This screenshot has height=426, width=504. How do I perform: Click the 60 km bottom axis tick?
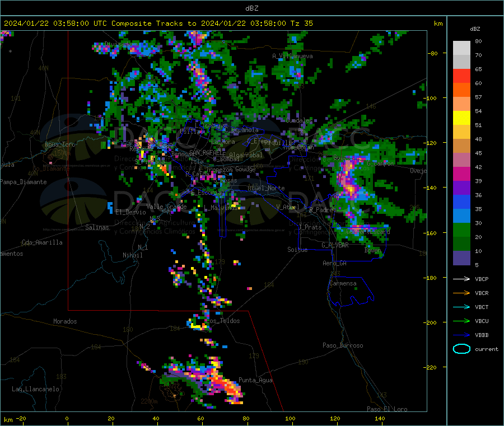click(x=200, y=418)
